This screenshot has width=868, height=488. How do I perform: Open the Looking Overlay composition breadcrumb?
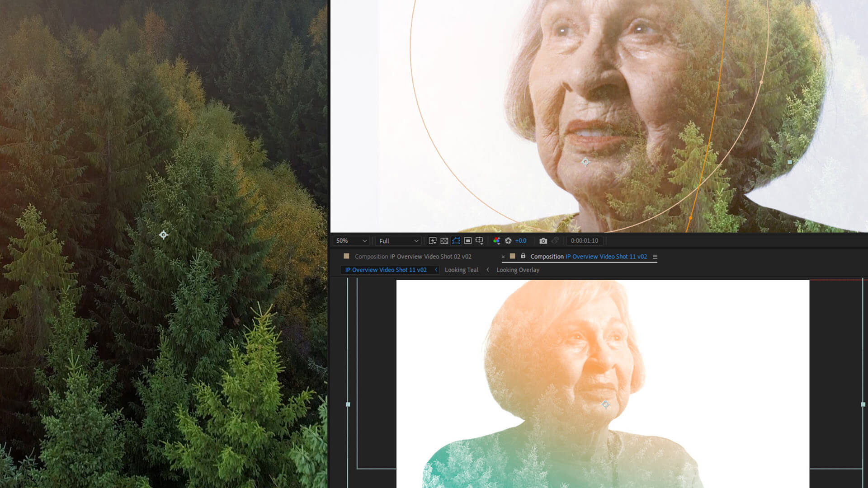click(518, 270)
